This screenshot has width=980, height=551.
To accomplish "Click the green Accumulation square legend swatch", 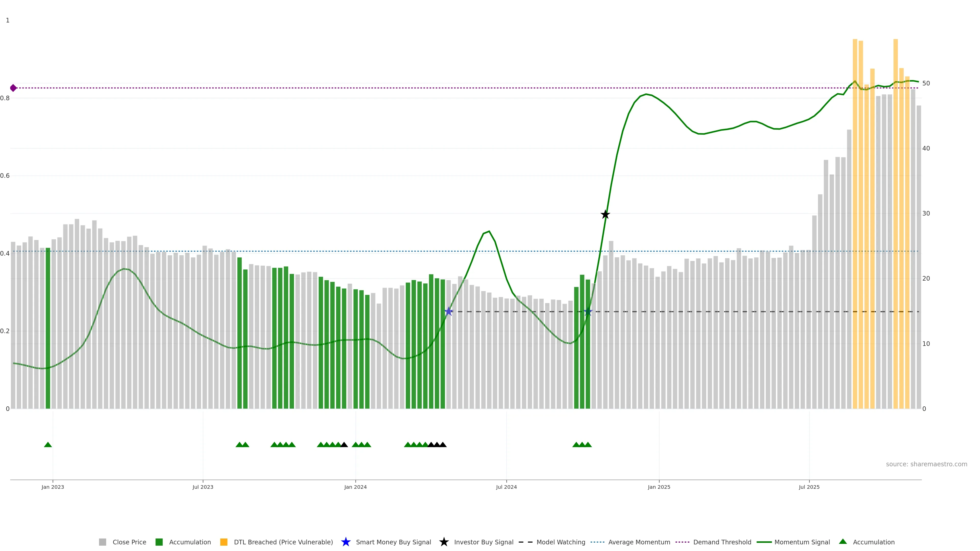I will click(x=159, y=542).
